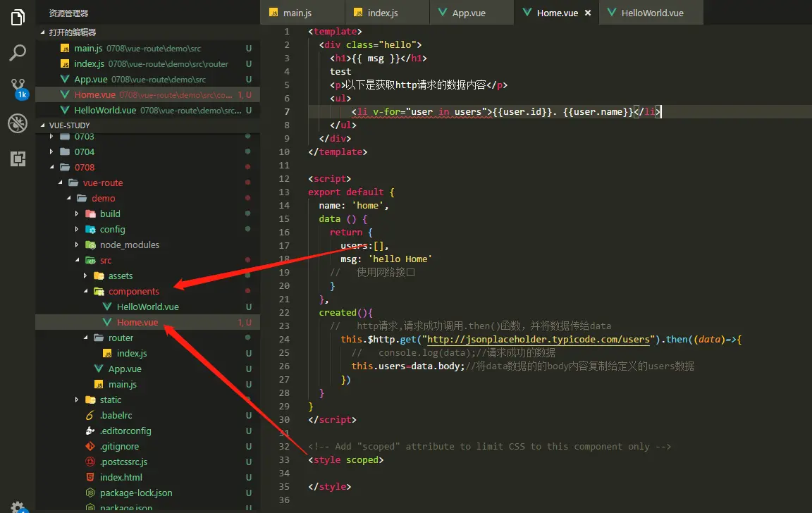Open the Debug view in activity bar
Screen dimensions: 812x513
(18, 123)
